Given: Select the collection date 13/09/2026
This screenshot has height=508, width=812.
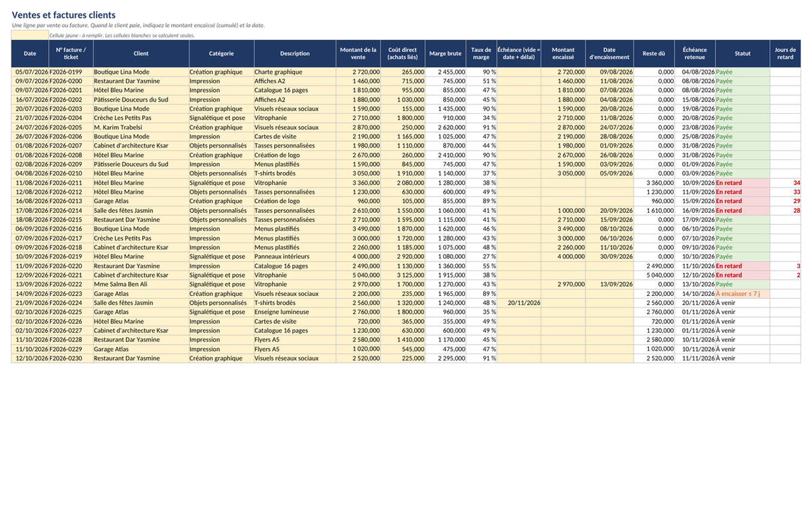Looking at the screenshot, I should (x=609, y=284).
